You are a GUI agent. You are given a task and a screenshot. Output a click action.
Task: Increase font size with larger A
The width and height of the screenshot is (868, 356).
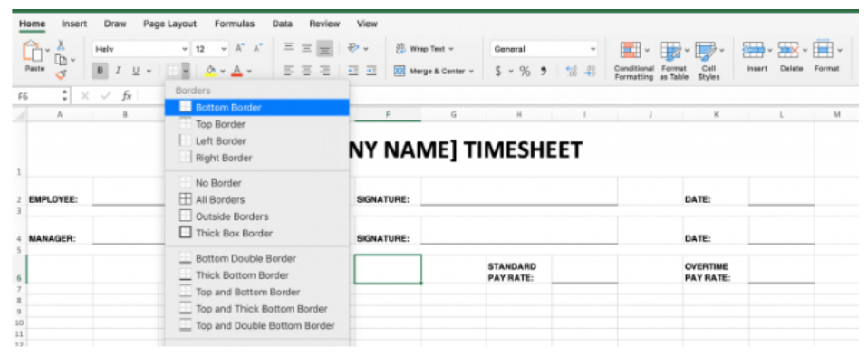(x=239, y=48)
